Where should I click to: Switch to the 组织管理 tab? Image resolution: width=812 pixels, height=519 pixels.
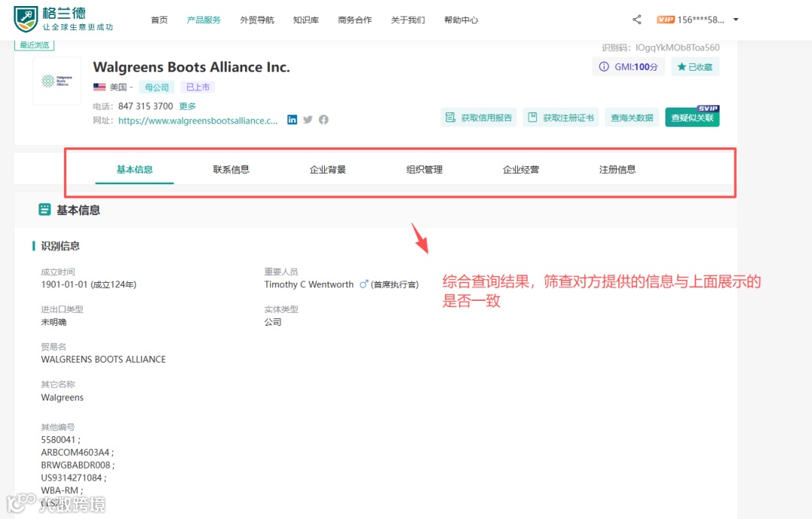coord(424,169)
